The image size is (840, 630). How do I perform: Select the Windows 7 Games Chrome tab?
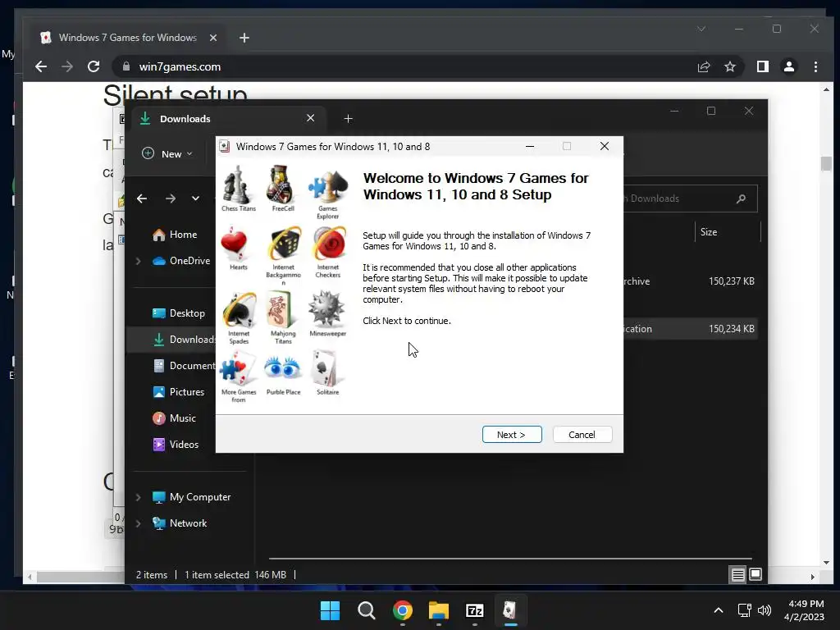(x=127, y=38)
